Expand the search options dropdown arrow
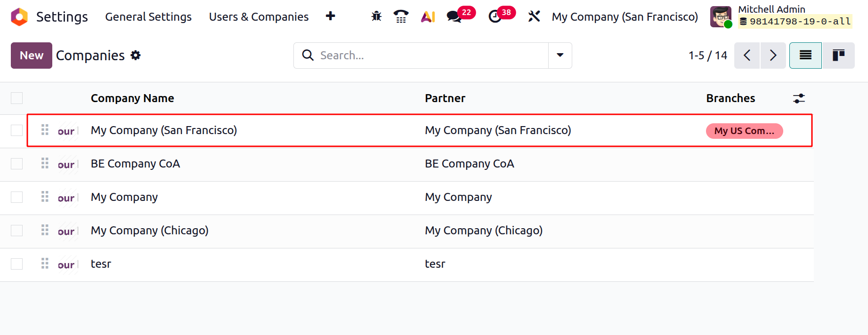This screenshot has height=335, width=868. click(x=560, y=56)
